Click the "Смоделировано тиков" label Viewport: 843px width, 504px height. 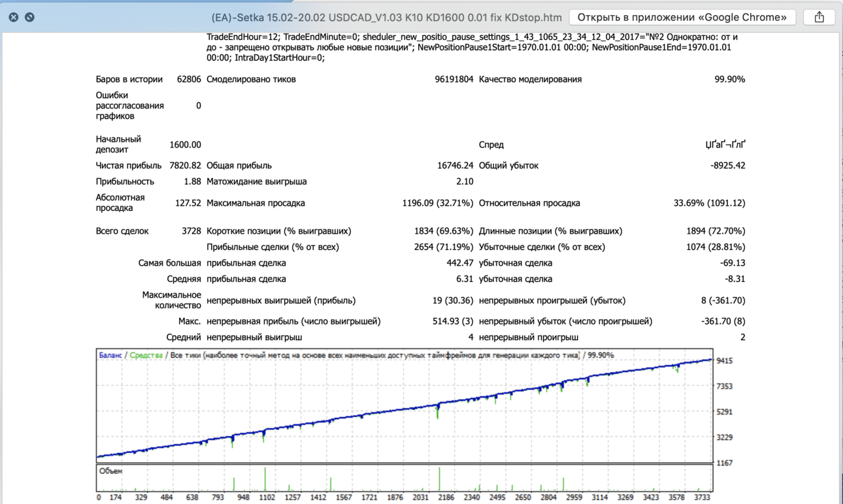(251, 79)
